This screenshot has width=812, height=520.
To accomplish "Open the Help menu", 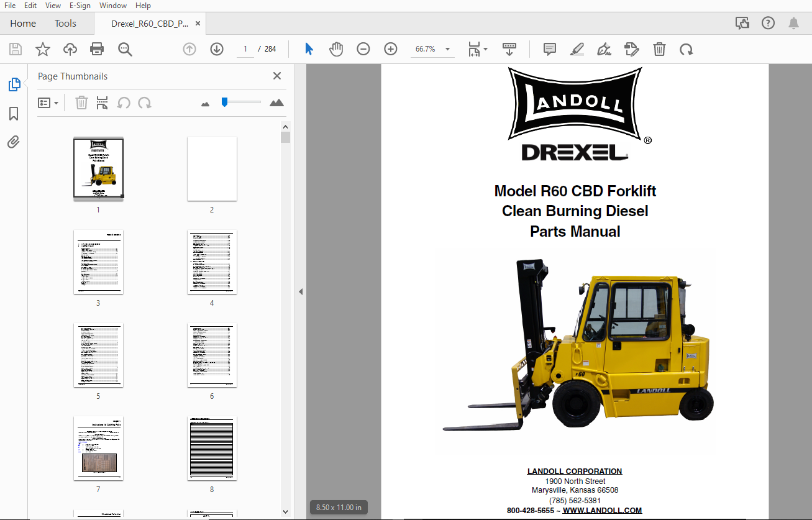I will tap(143, 6).
